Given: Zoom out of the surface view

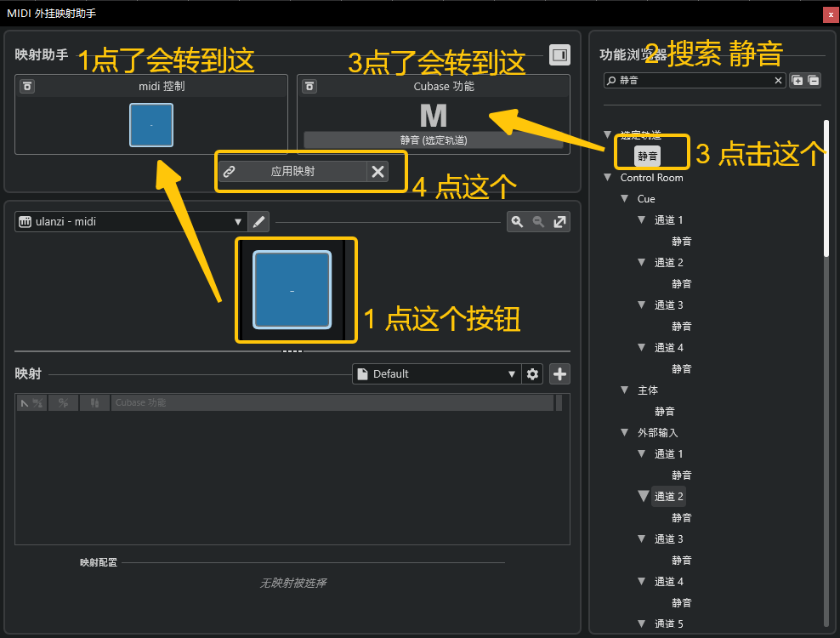Looking at the screenshot, I should coord(538,221).
